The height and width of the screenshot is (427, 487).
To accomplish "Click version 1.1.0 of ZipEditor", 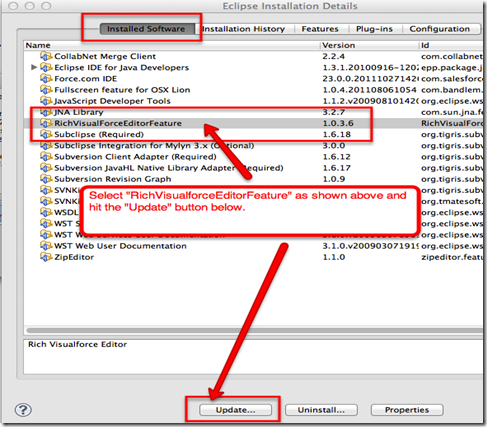I will [334, 257].
